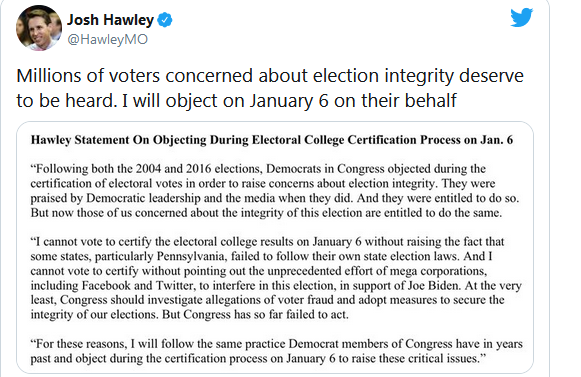Open the Josh Hawley display name link
This screenshot has width=581, height=377.
(x=110, y=20)
